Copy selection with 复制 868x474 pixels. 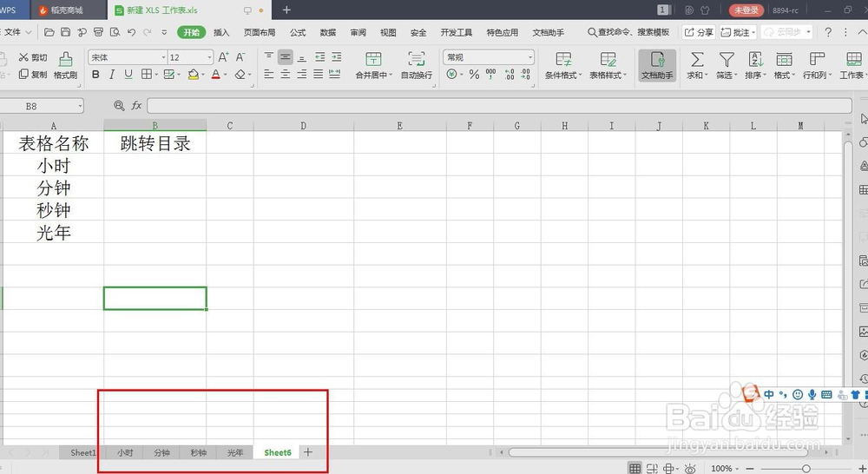[x=33, y=74]
